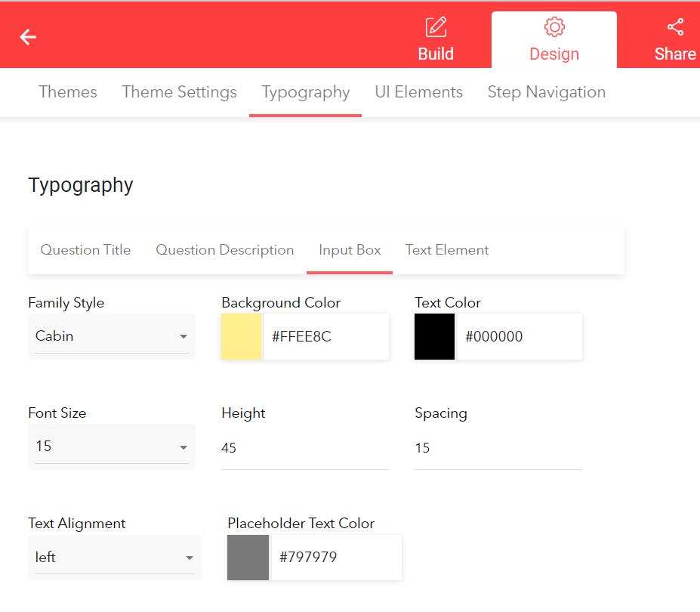Open Question Description sub-tab
Viewport: 700px width, 612px height.
click(224, 250)
